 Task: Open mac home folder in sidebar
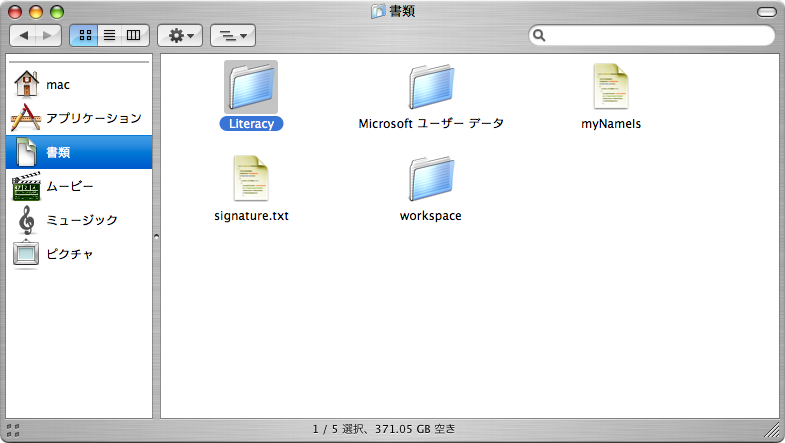coord(79,85)
